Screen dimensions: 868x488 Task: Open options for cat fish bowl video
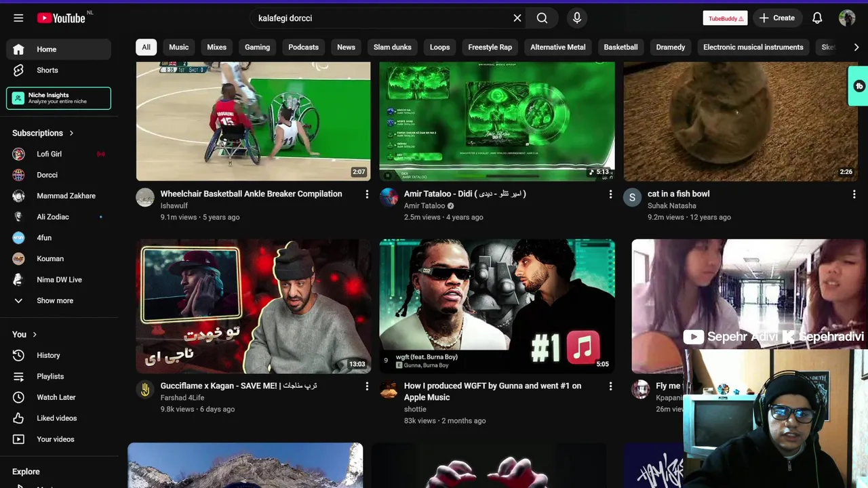pos(854,195)
